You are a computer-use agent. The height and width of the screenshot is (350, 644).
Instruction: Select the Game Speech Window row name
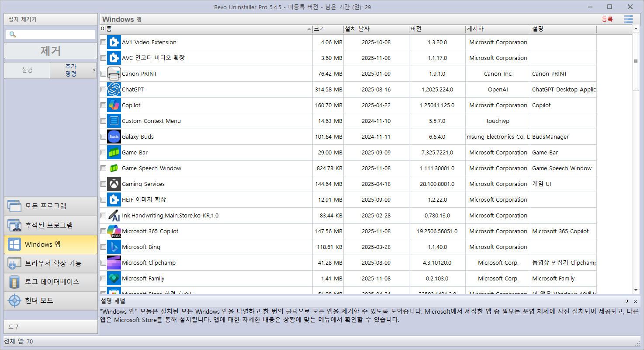point(152,168)
